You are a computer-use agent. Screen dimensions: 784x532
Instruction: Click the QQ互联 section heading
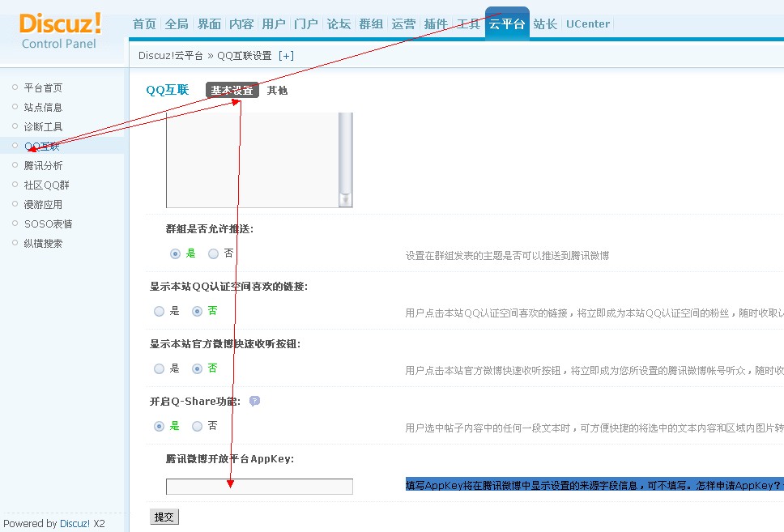coord(168,90)
